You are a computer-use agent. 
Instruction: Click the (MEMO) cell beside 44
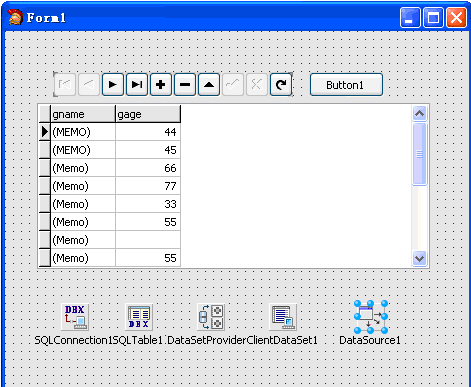click(83, 132)
